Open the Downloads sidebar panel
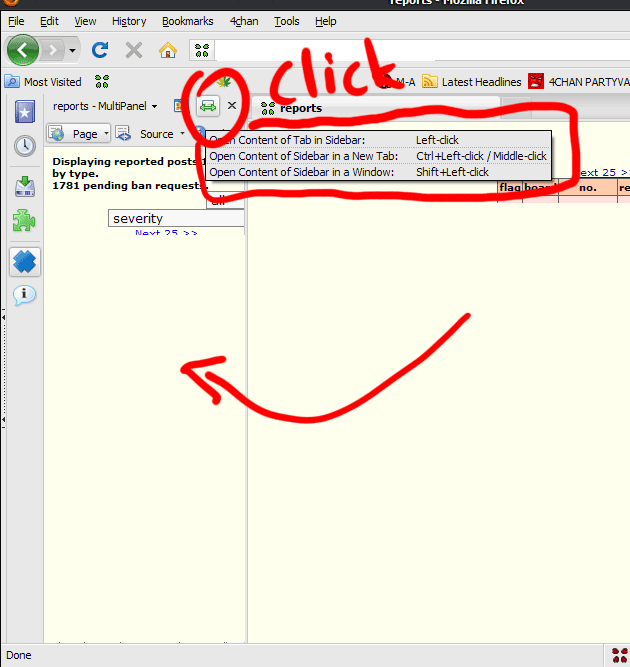The image size is (630, 667). (x=25, y=186)
